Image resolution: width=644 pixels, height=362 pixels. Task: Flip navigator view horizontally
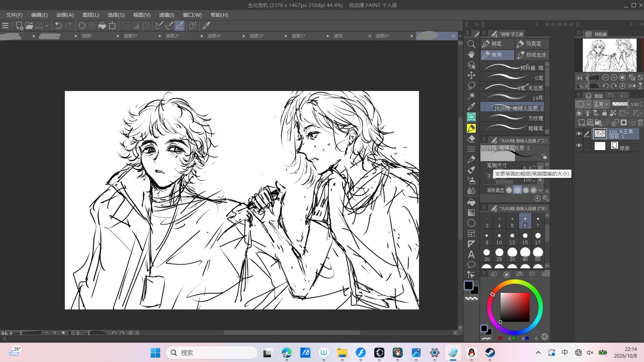[x=632, y=86]
